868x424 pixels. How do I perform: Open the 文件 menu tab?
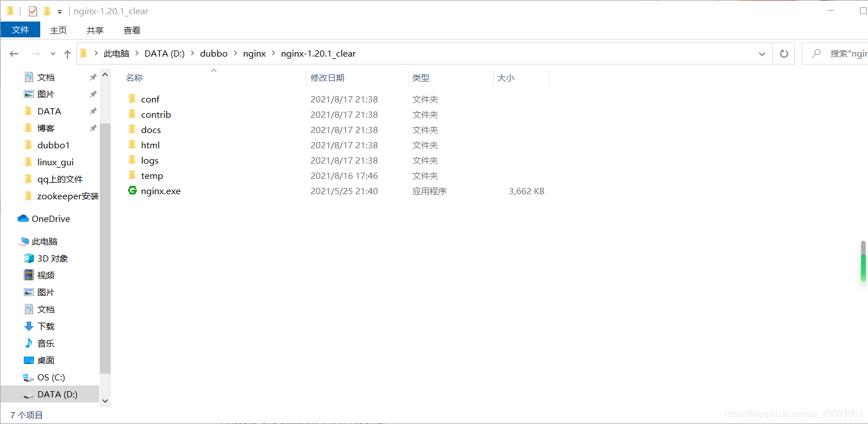tap(20, 30)
